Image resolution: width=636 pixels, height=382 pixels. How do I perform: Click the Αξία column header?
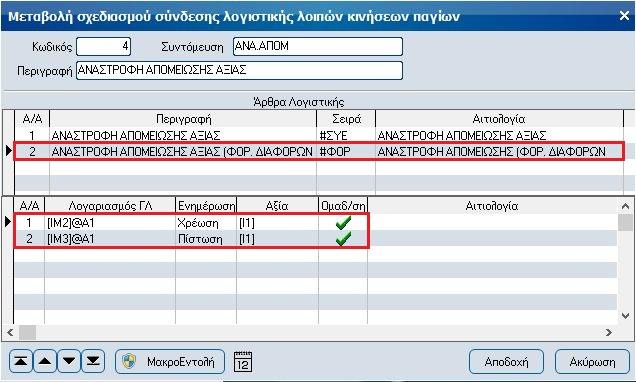(277, 206)
